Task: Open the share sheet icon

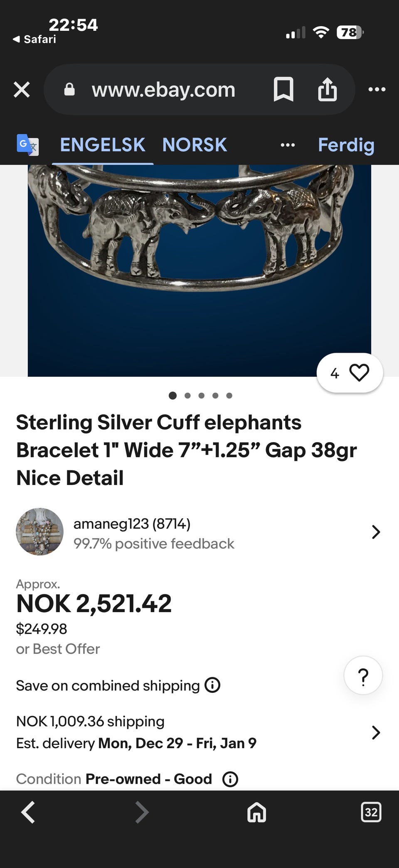Action: coord(328,89)
